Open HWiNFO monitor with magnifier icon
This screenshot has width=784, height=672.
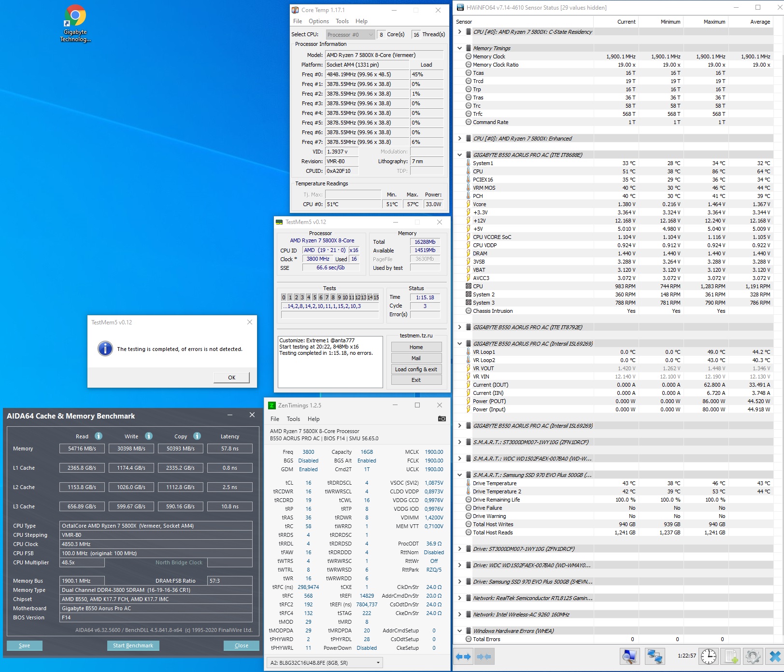(x=630, y=657)
